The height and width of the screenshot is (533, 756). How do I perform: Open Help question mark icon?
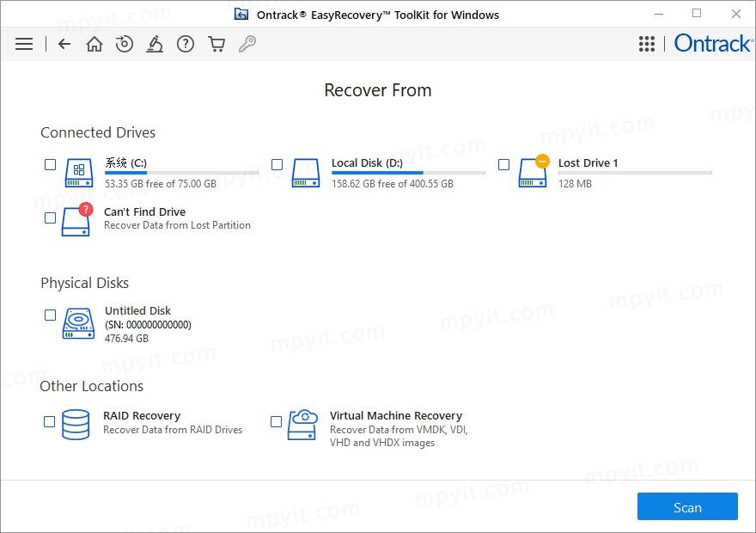[186, 44]
